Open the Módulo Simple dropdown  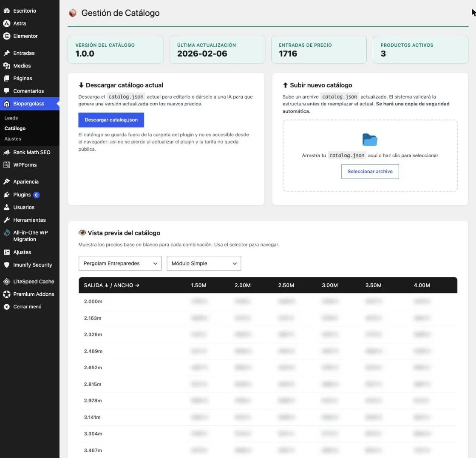tap(204, 263)
